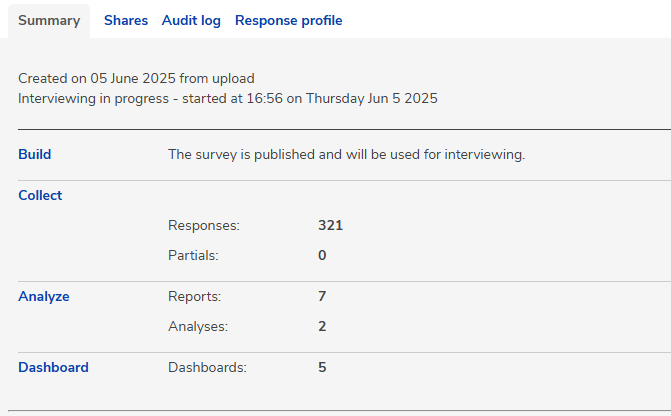
Task: Select the Dashboards count of 5
Action: point(322,368)
